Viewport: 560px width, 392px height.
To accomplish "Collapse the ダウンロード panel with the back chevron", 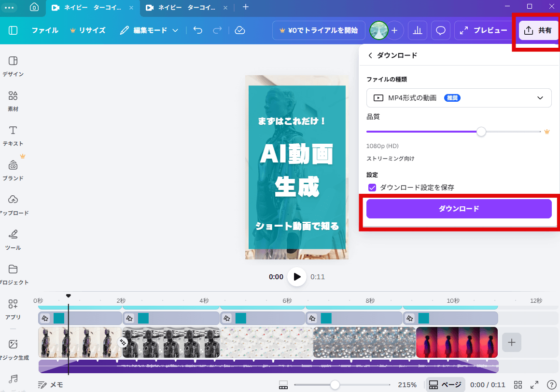I will [370, 55].
